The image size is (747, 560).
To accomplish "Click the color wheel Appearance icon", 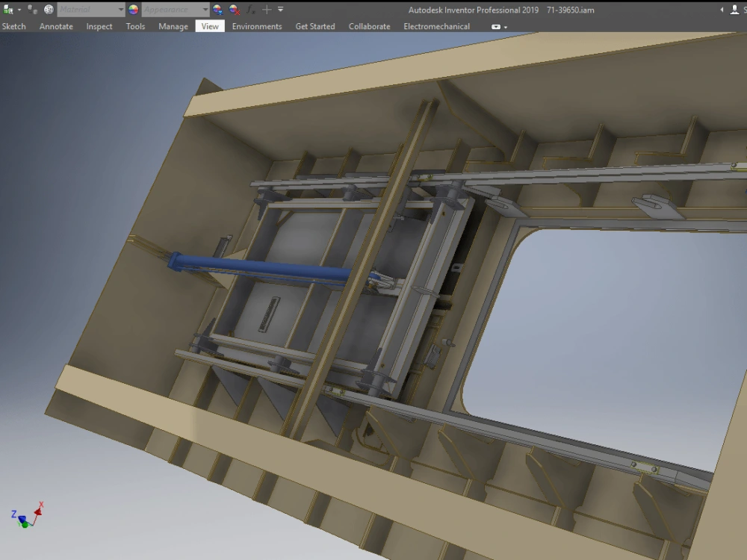I will [x=133, y=10].
